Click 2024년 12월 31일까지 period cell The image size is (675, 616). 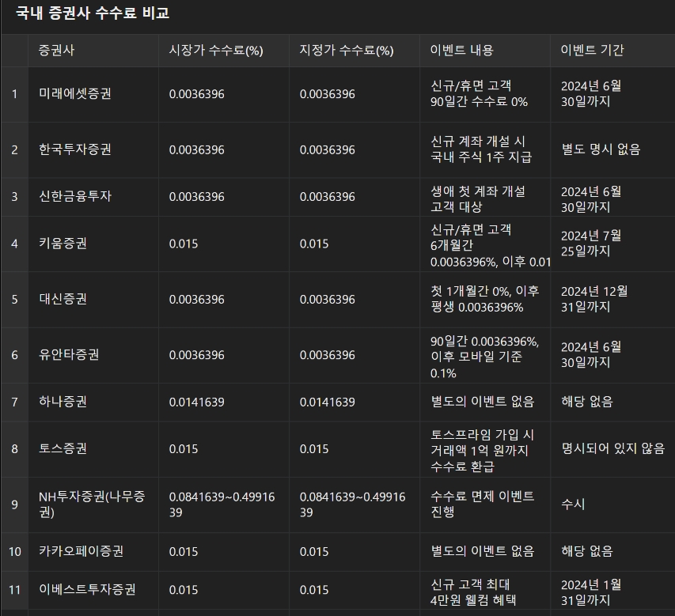coord(612,299)
